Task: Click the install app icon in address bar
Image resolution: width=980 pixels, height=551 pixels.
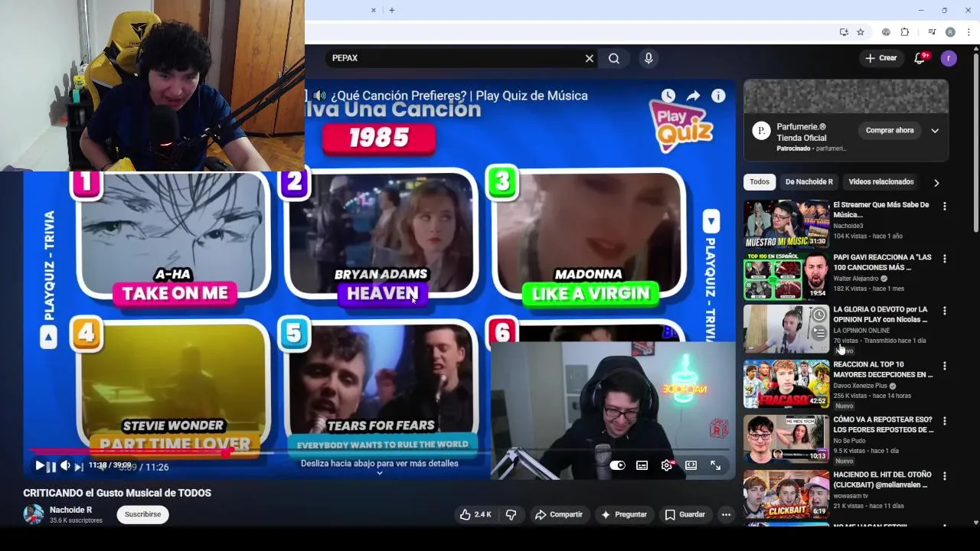Action: tap(844, 32)
